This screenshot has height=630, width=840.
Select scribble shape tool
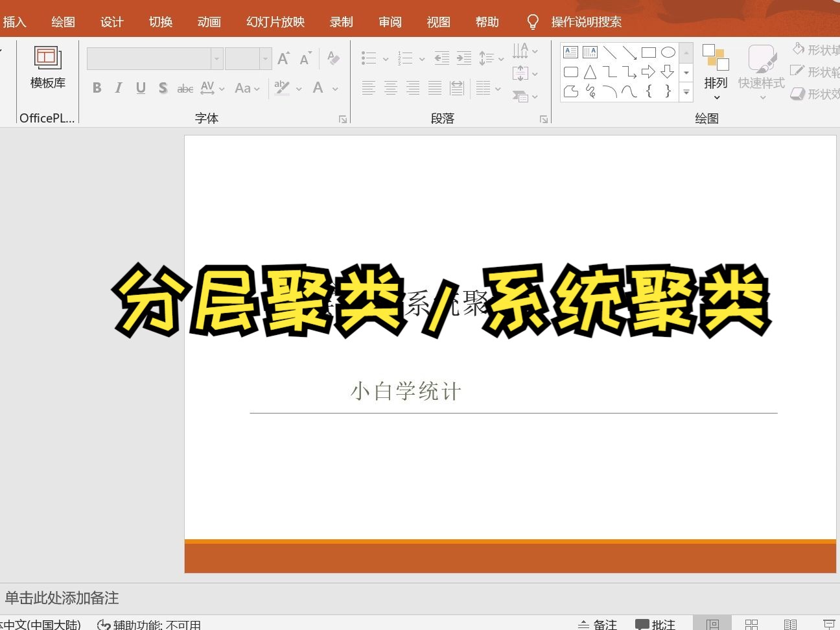[590, 91]
